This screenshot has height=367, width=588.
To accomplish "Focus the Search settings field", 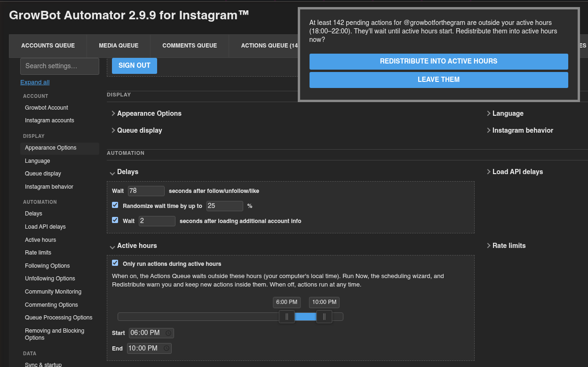I will (60, 66).
